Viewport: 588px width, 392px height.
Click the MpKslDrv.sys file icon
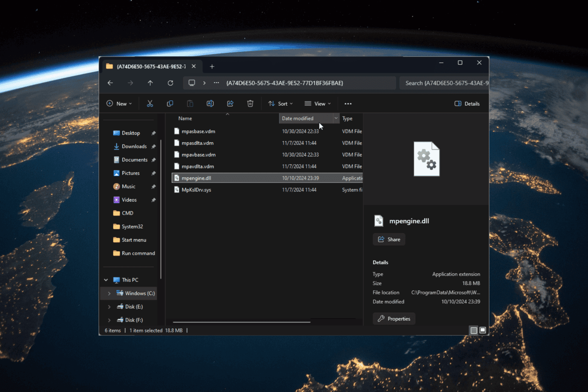(176, 190)
